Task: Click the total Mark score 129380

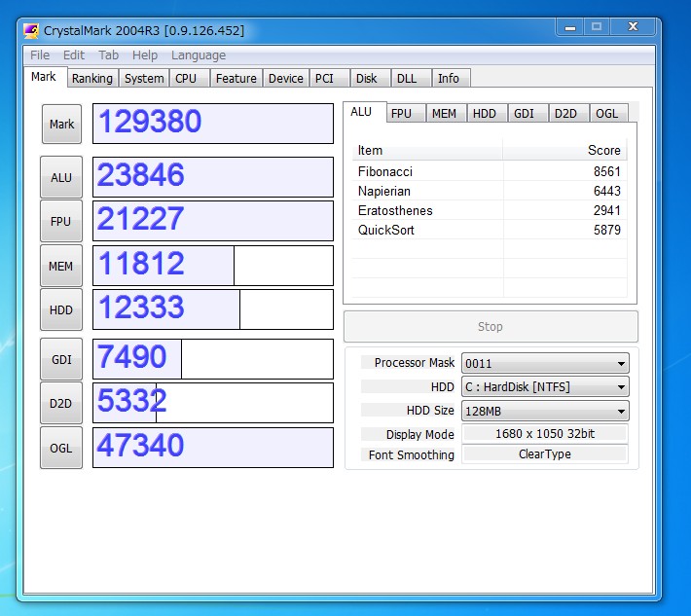Action: pos(213,124)
